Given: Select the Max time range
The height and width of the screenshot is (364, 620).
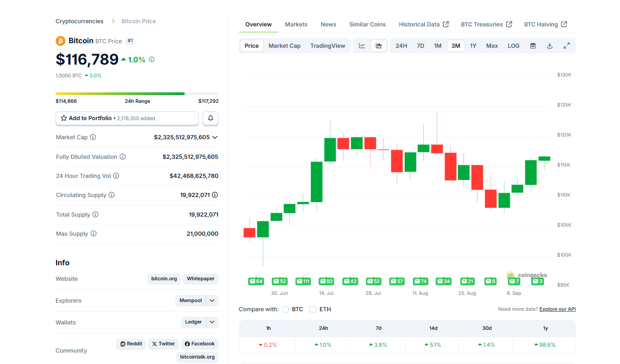Looking at the screenshot, I should pyautogui.click(x=492, y=46).
